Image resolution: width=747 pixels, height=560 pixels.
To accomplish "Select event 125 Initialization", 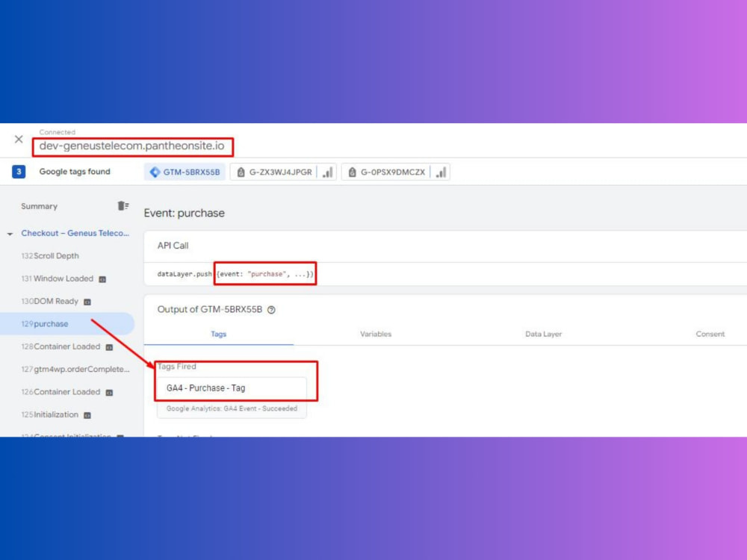I will click(x=49, y=414).
